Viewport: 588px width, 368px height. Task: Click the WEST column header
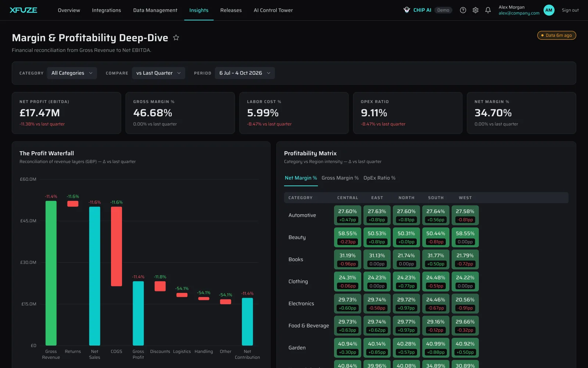[x=465, y=198]
